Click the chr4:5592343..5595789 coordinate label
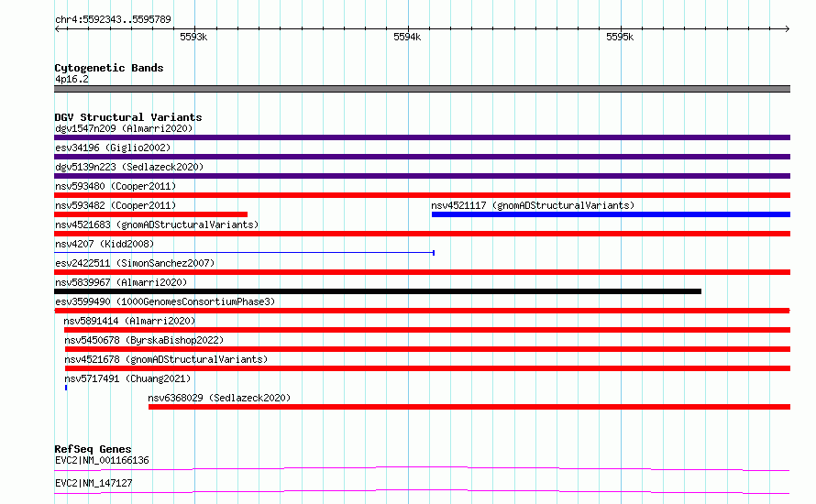 point(113,19)
